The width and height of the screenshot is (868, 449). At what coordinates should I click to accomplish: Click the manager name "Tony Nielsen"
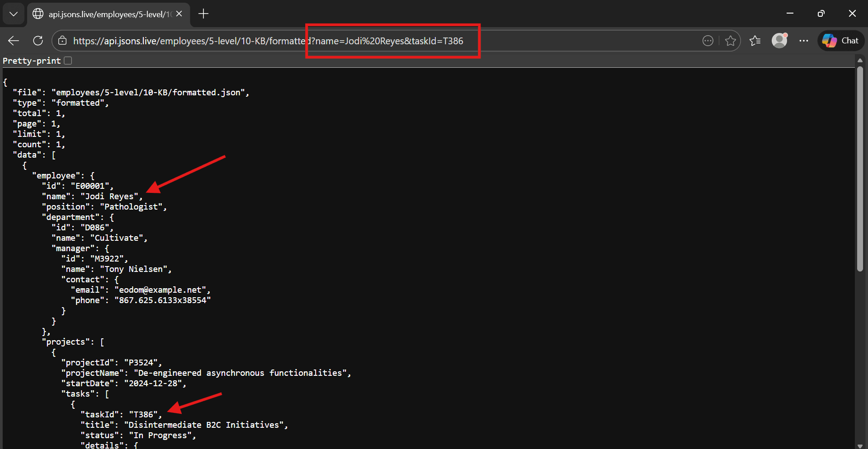(x=134, y=269)
